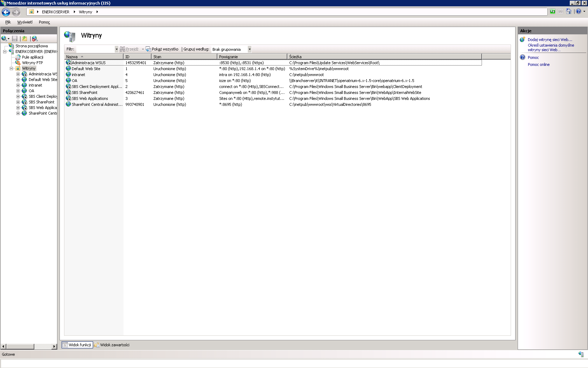Click the horizontal scrollbar left arrow in Połączenia
This screenshot has height=368, width=588.
tap(3, 347)
